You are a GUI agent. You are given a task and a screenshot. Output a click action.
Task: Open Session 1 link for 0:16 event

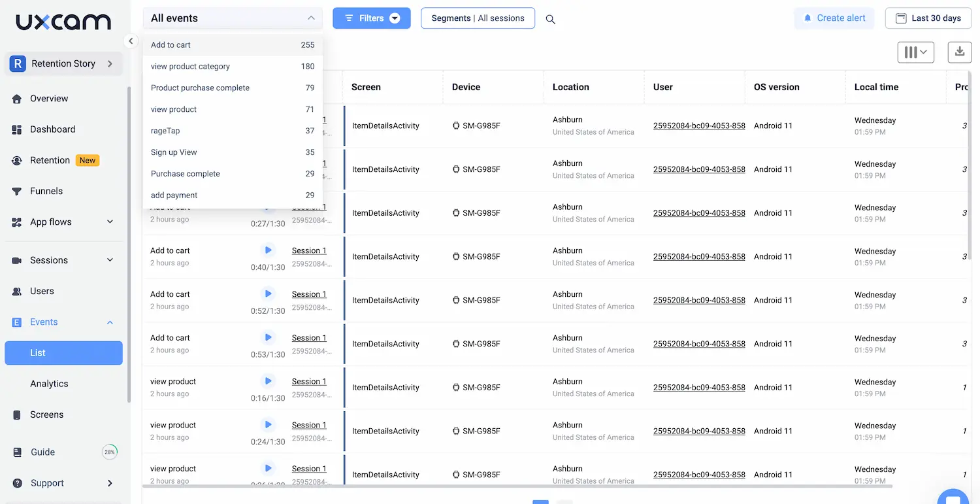tap(309, 382)
